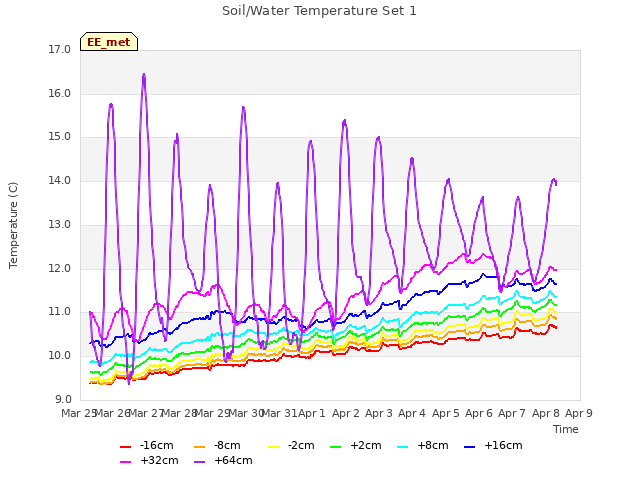Toggle the -16cm legend label

click(156, 445)
